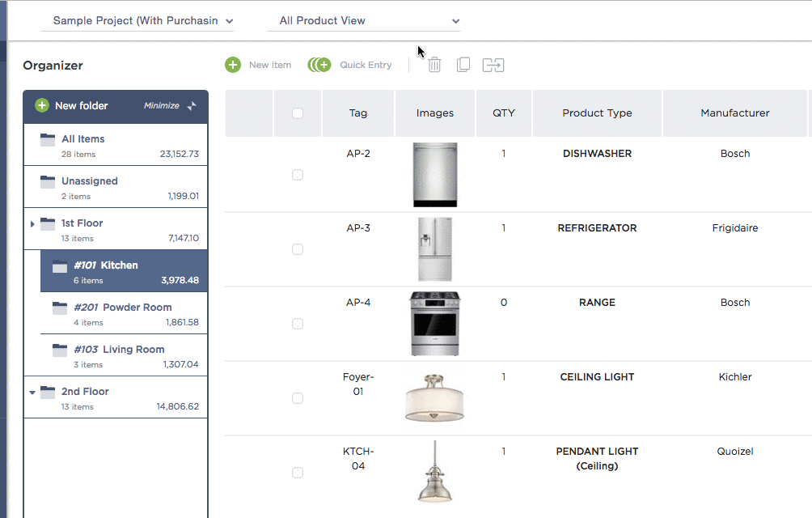Click the New Item green plus icon
Screen dimensions: 812x518
pyautogui.click(x=233, y=65)
